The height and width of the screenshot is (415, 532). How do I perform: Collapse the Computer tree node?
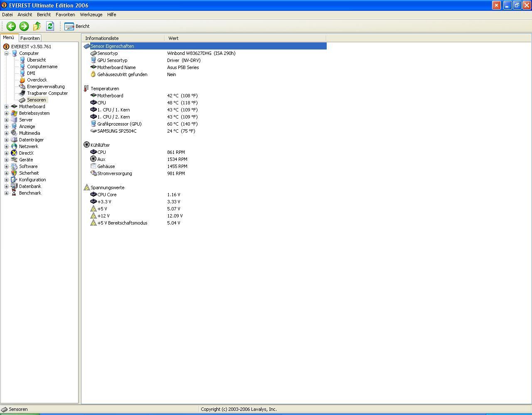tap(6, 53)
